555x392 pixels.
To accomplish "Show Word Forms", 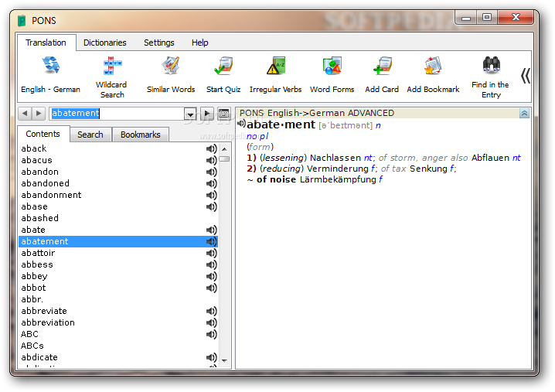I will click(x=332, y=75).
